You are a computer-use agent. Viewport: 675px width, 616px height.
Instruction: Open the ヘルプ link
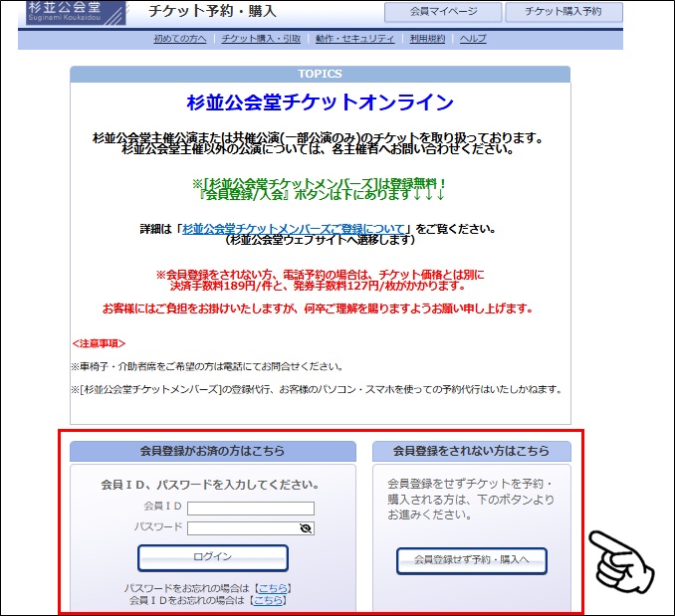point(473,39)
